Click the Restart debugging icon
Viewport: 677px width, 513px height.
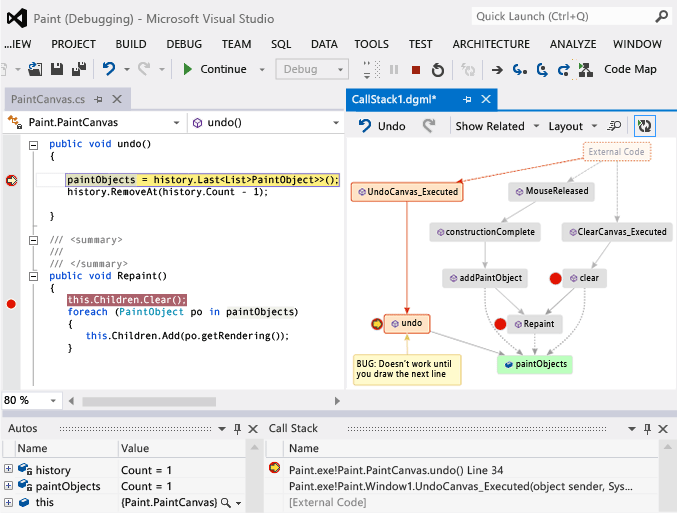(x=437, y=70)
